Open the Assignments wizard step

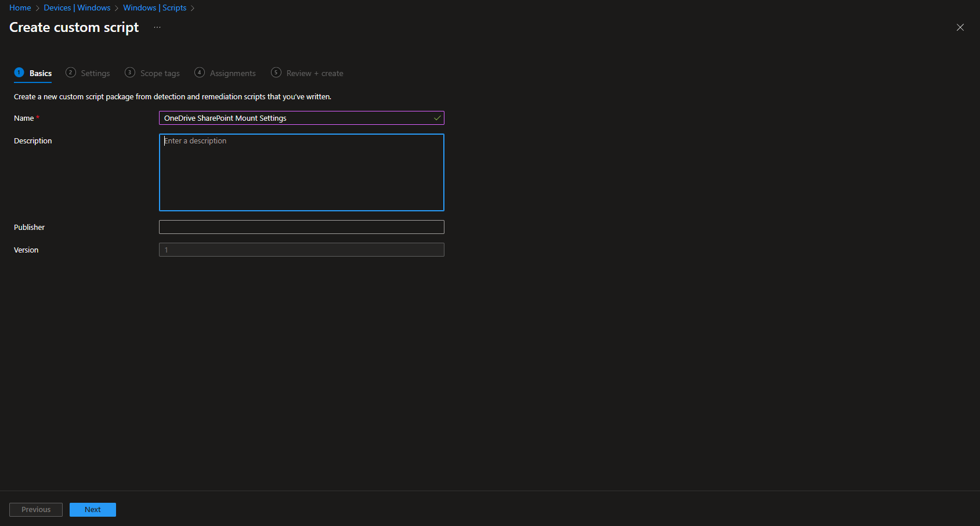coord(232,73)
